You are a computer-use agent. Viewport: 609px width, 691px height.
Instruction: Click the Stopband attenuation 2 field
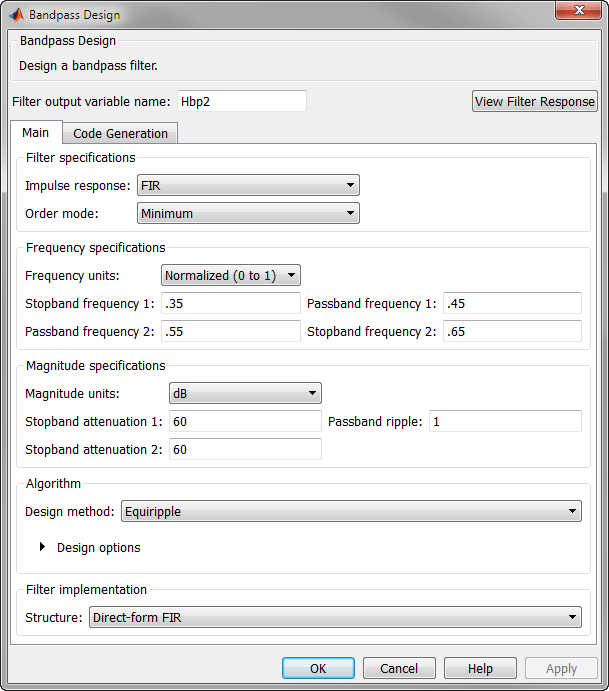(x=244, y=449)
